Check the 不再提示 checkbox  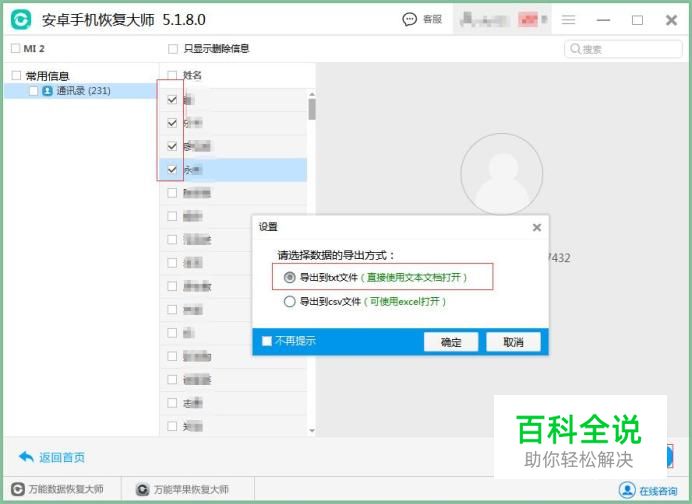point(267,341)
